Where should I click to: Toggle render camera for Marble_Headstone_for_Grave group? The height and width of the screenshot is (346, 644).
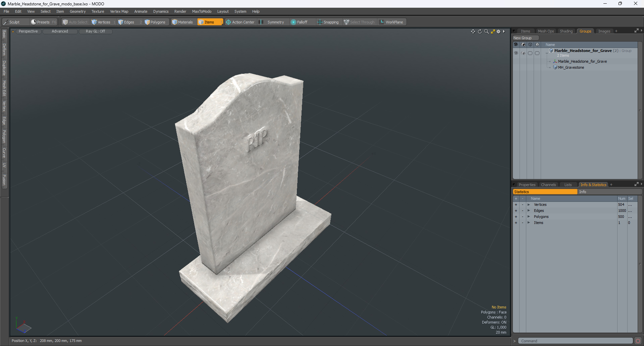[x=523, y=53]
